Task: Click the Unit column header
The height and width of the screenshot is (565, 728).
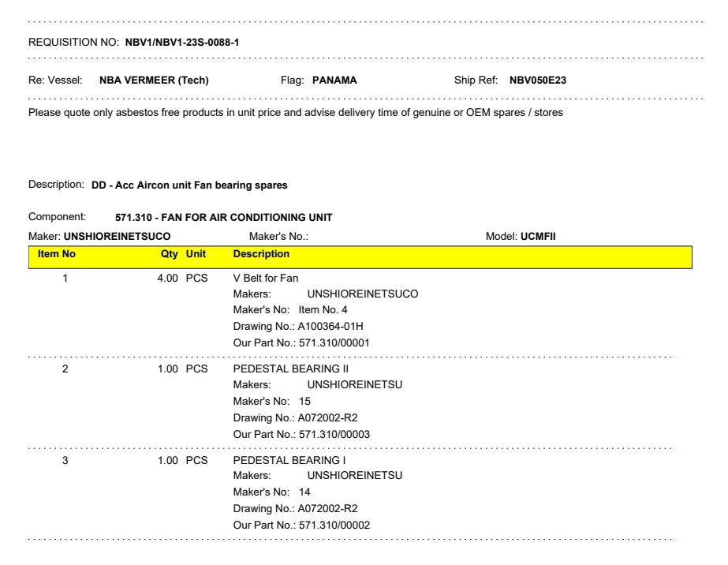Action: pos(195,254)
